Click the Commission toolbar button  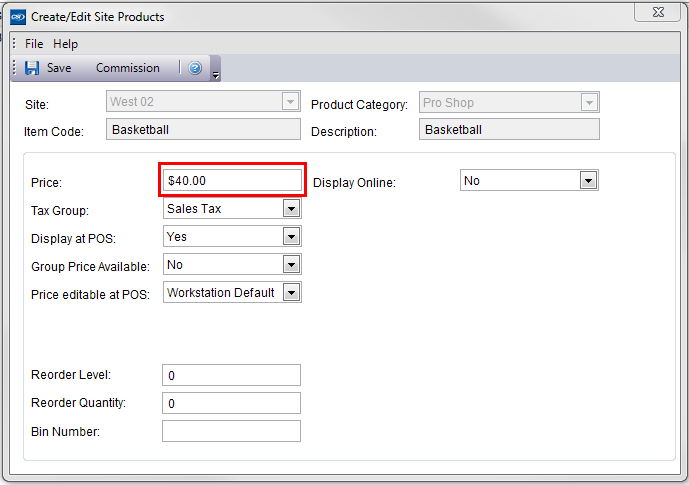click(128, 68)
